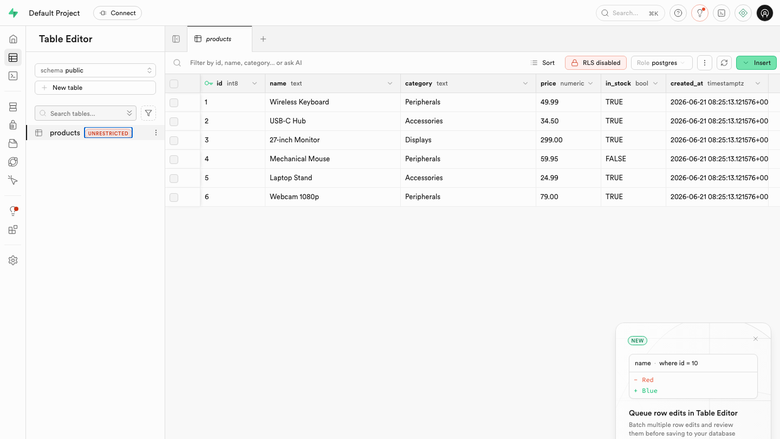Open Realtime cursor sidebar icon
The width and height of the screenshot is (780, 439).
(13, 180)
